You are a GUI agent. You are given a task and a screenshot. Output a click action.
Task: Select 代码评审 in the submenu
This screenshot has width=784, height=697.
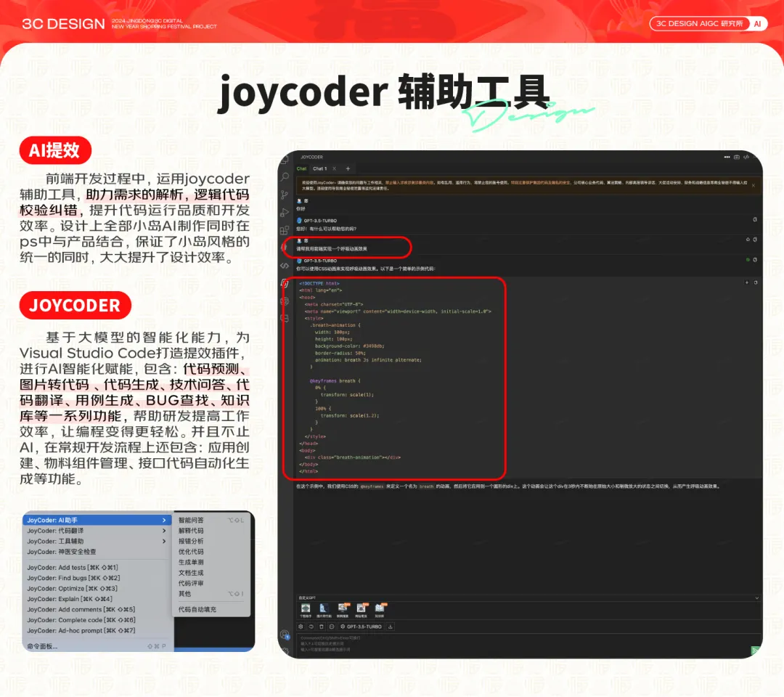(211, 583)
